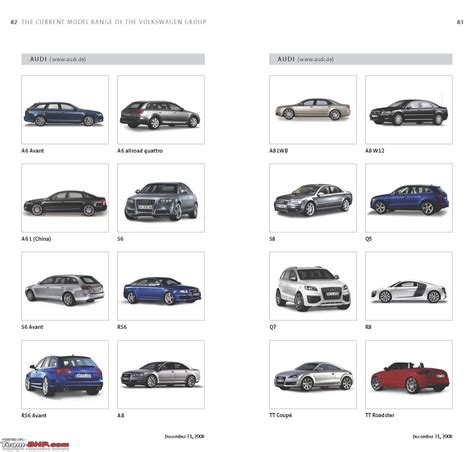The image size is (474, 452).
Task: Click the 'R8' caption text
Action: click(368, 327)
